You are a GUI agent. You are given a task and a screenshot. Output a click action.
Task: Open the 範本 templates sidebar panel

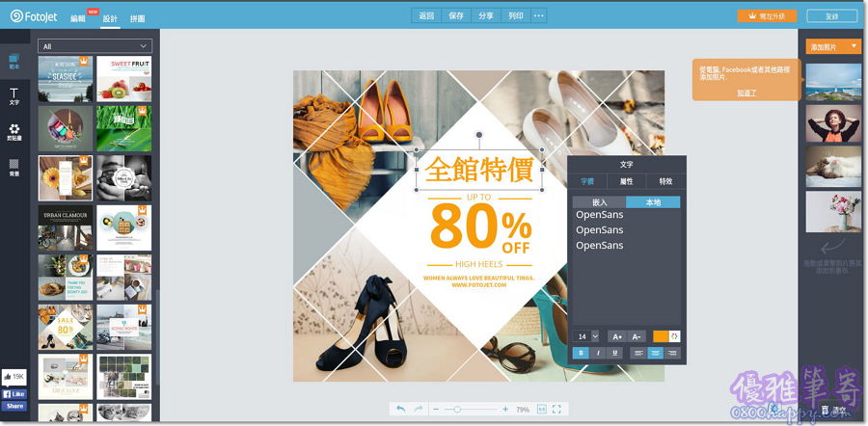pyautogui.click(x=14, y=61)
